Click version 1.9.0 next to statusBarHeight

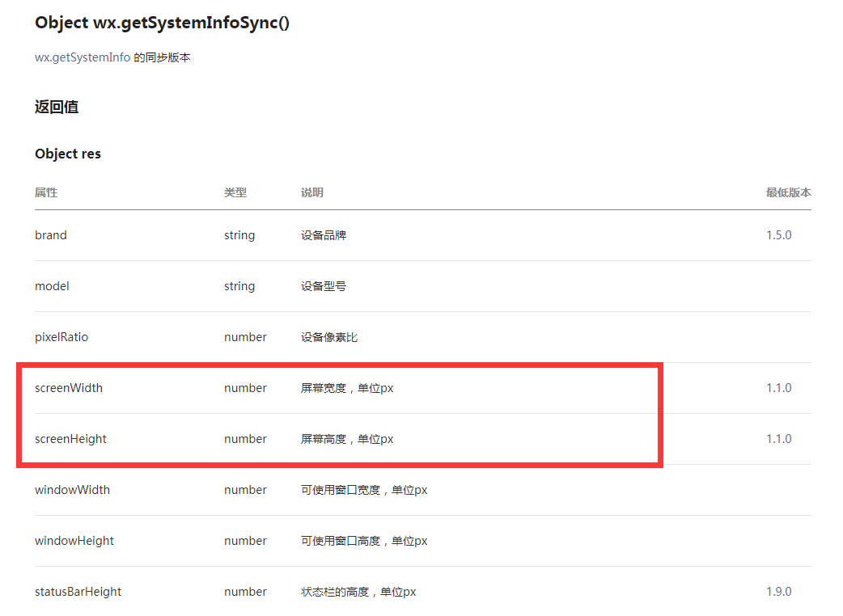pos(778,591)
